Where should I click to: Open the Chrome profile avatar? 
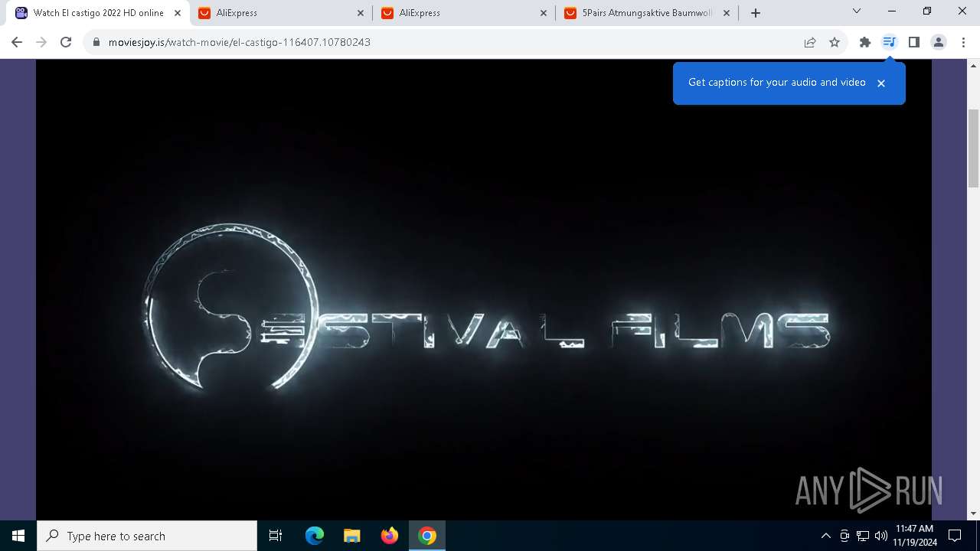click(x=939, y=42)
